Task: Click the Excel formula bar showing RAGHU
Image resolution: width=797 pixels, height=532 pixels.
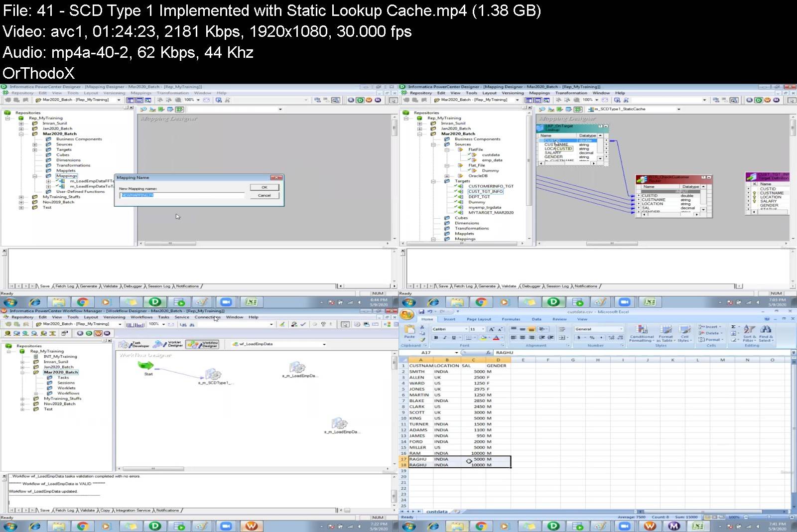Action: point(641,353)
